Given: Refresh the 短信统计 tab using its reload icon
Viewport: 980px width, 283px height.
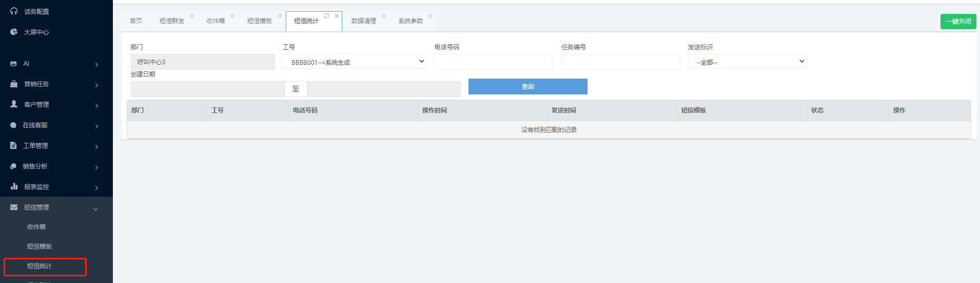Looking at the screenshot, I should (x=326, y=16).
